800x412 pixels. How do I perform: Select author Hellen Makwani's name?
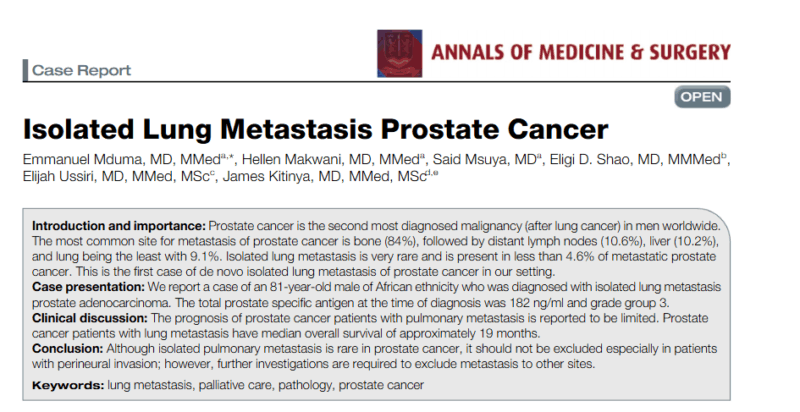292,160
